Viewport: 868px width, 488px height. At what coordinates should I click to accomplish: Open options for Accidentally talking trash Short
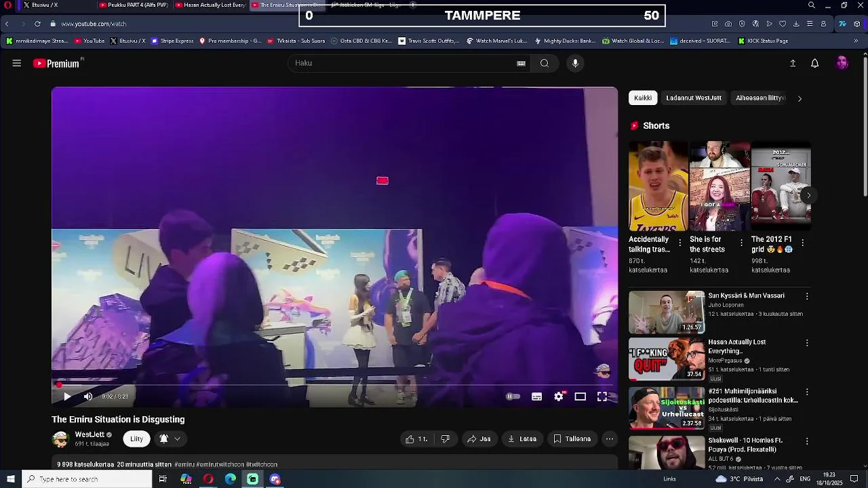tap(680, 243)
